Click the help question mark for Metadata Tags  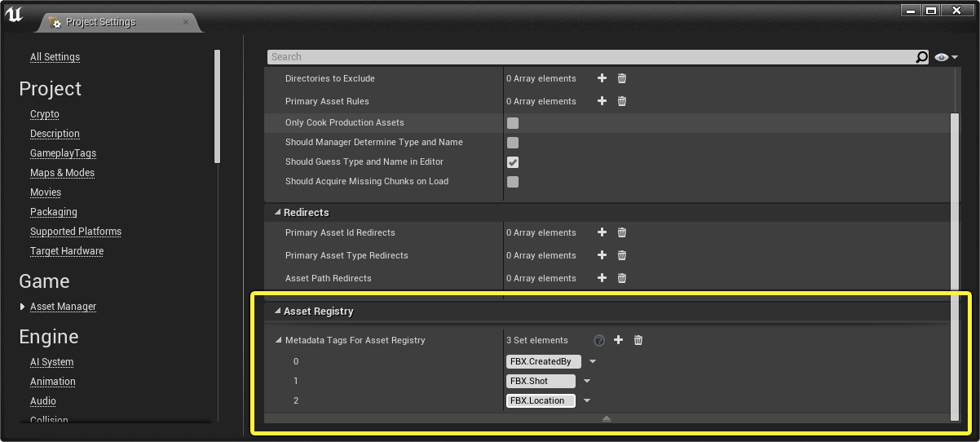point(599,340)
